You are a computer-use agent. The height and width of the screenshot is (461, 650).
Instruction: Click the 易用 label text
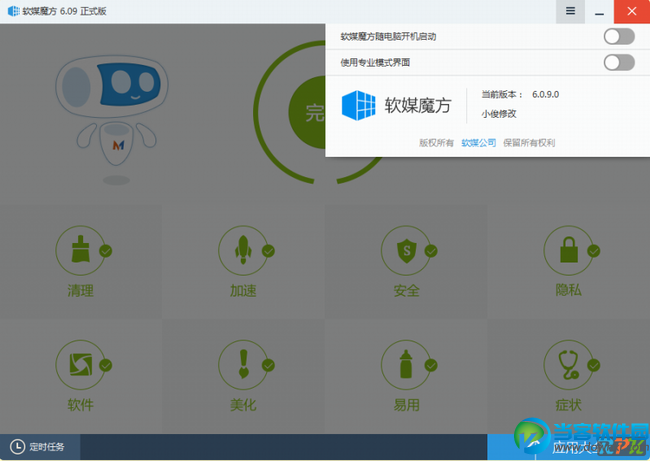(x=406, y=405)
